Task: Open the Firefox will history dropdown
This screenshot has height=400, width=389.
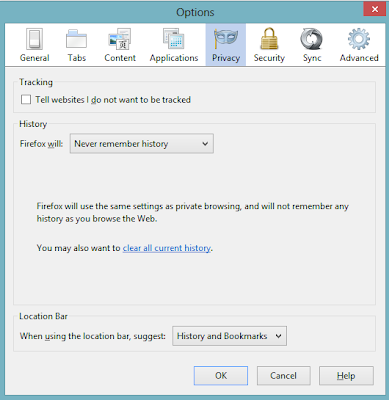Action: [x=142, y=144]
